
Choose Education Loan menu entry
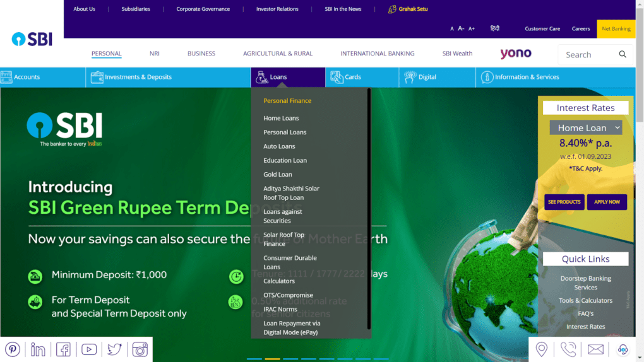point(285,160)
